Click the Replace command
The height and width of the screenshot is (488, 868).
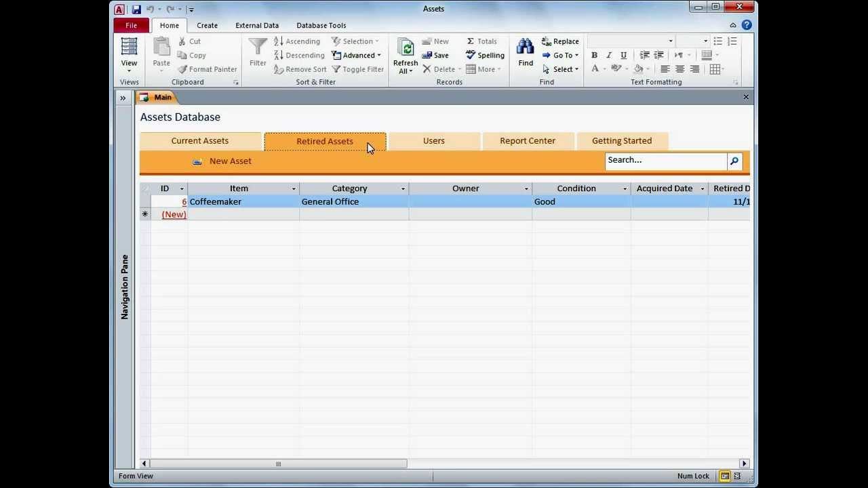pyautogui.click(x=560, y=41)
